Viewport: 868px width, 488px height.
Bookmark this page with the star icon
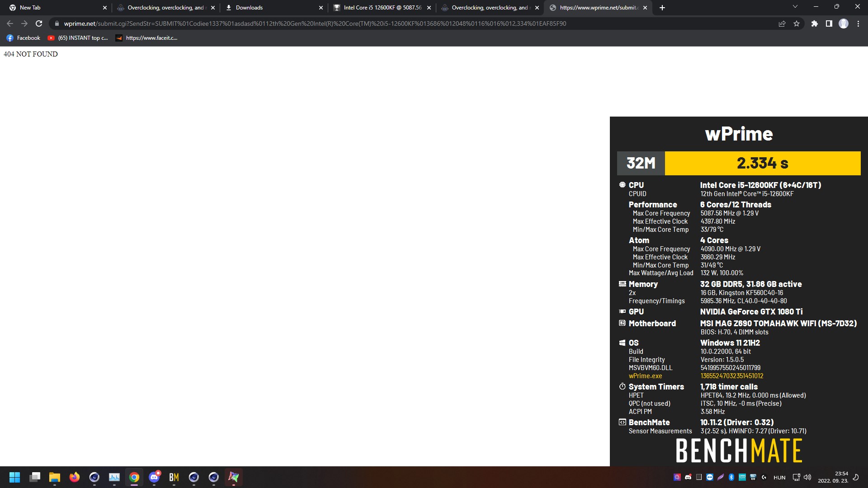tap(797, 23)
